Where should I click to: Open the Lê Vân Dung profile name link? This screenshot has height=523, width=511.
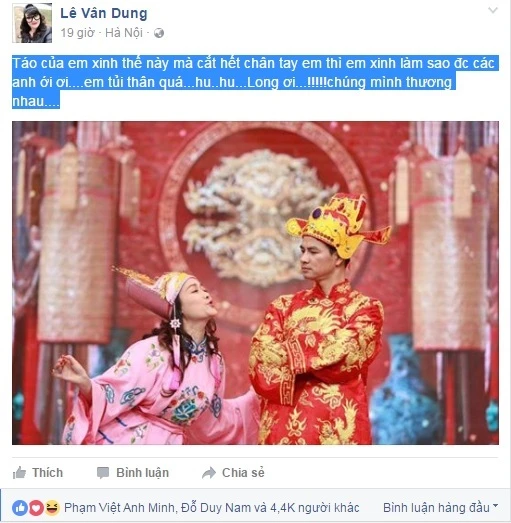click(x=104, y=13)
